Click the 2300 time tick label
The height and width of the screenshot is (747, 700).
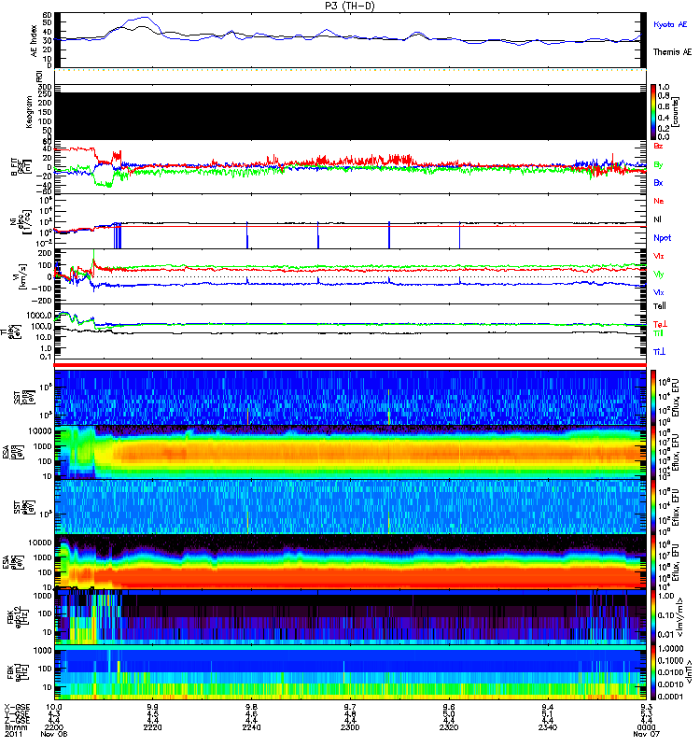click(350, 727)
